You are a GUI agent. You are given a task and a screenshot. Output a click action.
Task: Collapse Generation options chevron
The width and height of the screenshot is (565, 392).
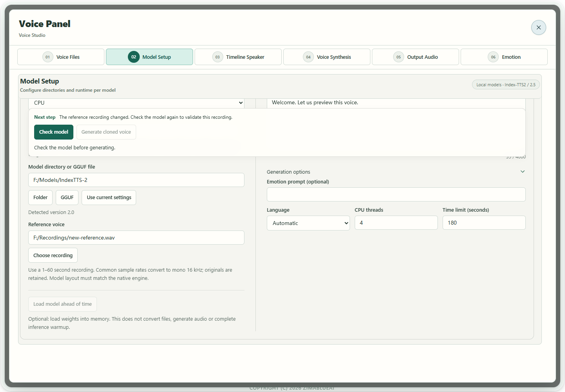pos(523,172)
